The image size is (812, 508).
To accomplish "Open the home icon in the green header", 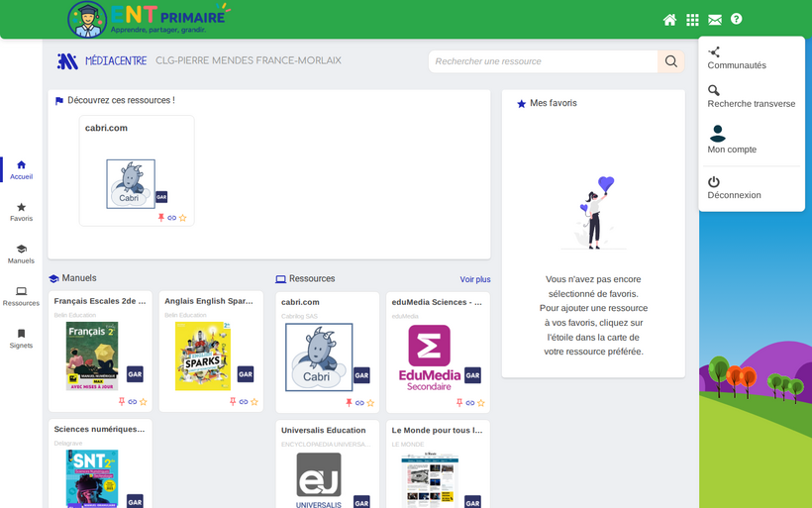I will (x=669, y=20).
